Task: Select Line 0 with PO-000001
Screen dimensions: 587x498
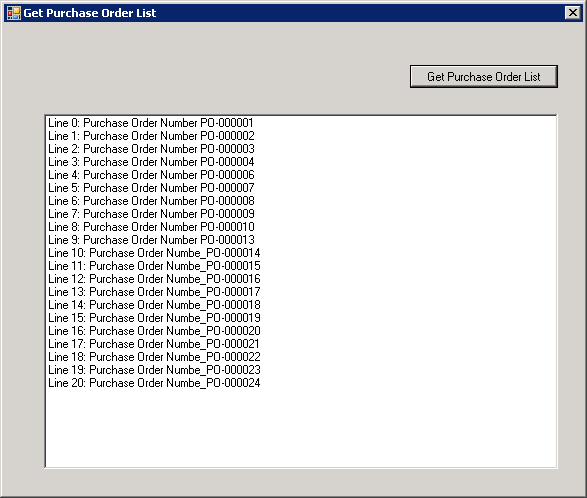Action: (x=151, y=123)
